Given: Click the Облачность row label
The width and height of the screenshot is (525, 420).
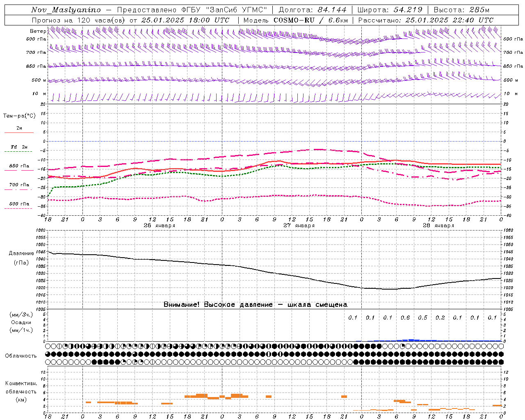Looking at the screenshot, I should coord(21,356).
